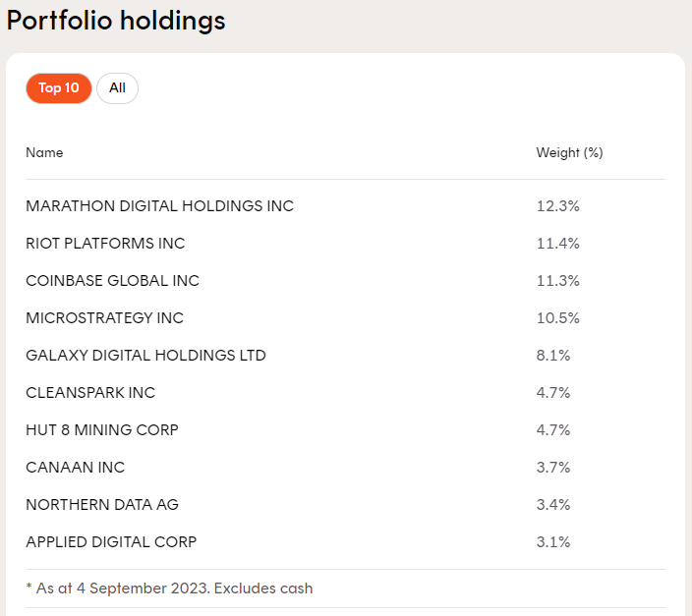
Task: Click Hut 8 Mining's 4.7% weight
Action: tap(553, 429)
